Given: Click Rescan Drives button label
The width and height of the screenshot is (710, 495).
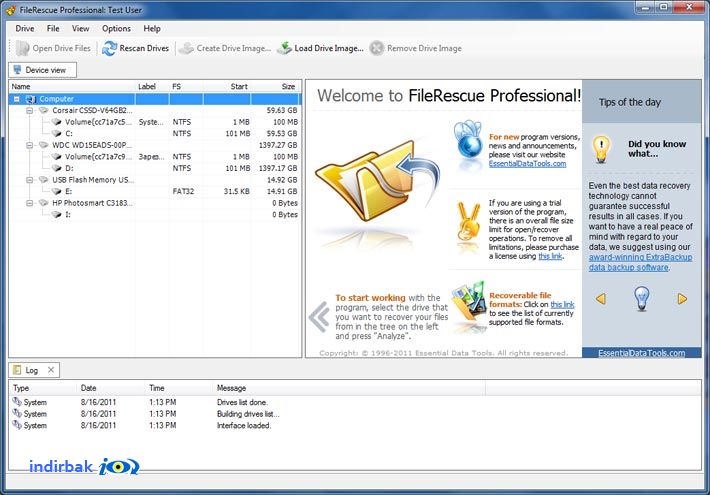Looking at the screenshot, I should (144, 48).
